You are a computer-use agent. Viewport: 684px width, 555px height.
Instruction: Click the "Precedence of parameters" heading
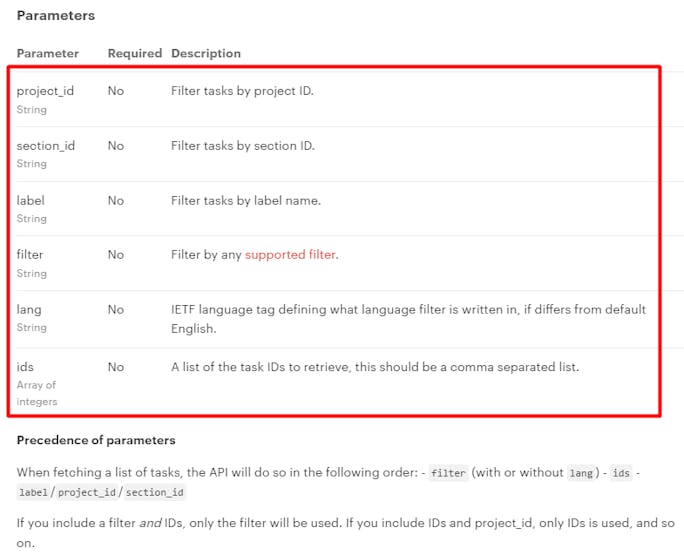[96, 440]
